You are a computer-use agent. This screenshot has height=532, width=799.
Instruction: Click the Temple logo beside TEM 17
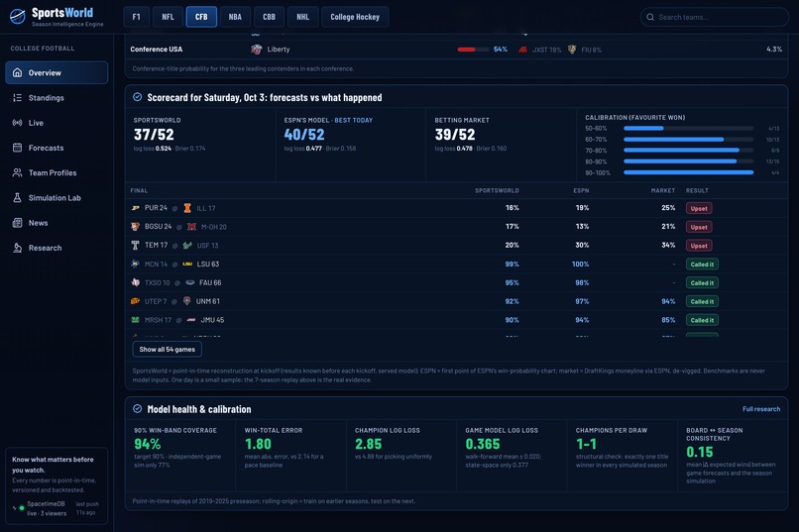(x=135, y=245)
